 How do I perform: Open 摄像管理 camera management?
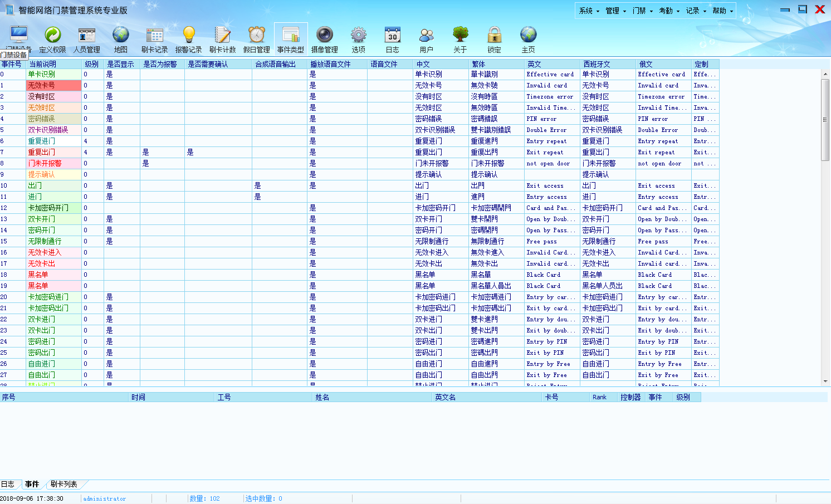click(x=325, y=40)
